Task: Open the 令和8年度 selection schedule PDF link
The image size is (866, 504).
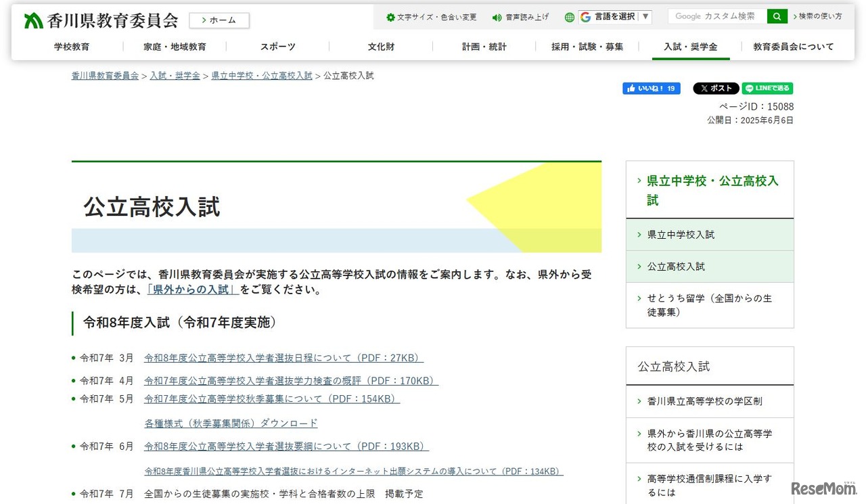Action: click(283, 358)
